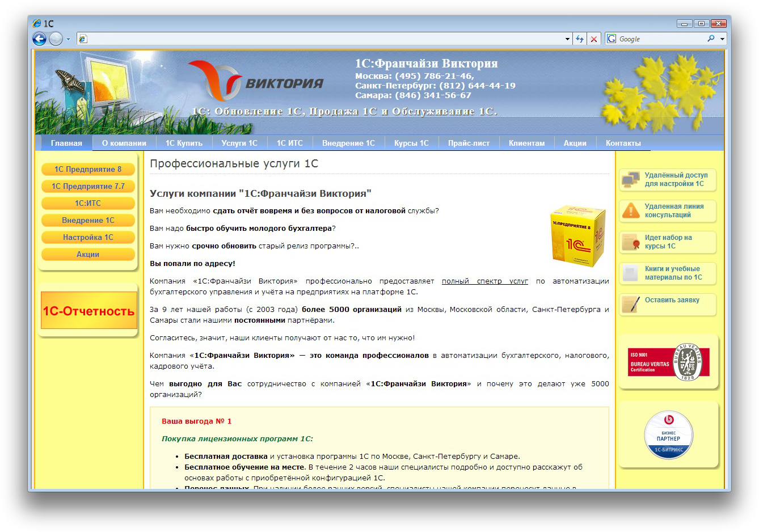Click the remote access computers icon

tap(631, 180)
